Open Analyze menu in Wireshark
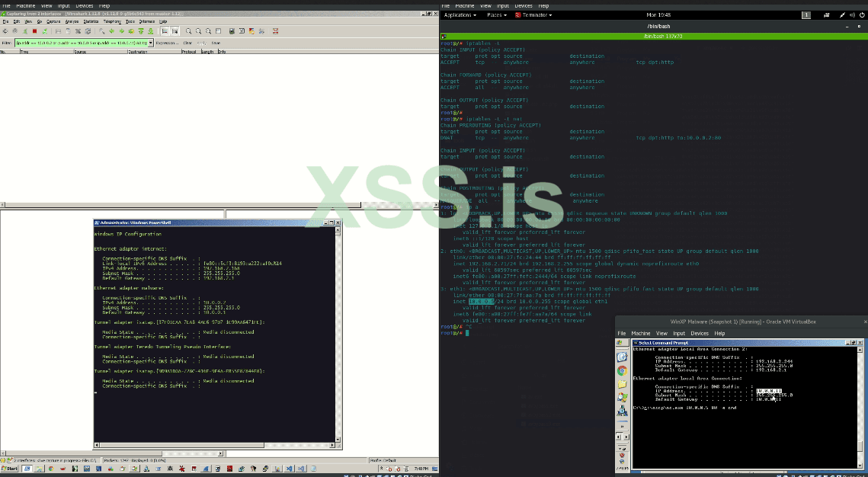Screen dimensions: 868x477 tap(72, 21)
